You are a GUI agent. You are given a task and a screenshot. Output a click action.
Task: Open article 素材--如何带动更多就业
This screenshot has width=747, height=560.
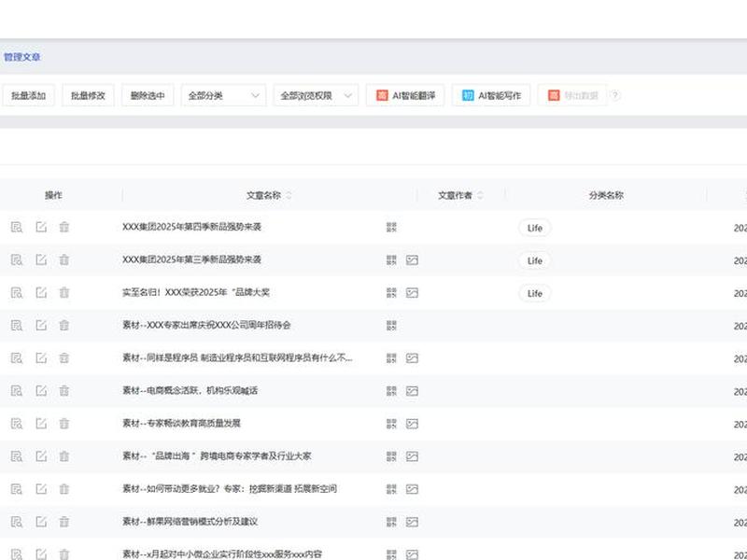(230, 488)
